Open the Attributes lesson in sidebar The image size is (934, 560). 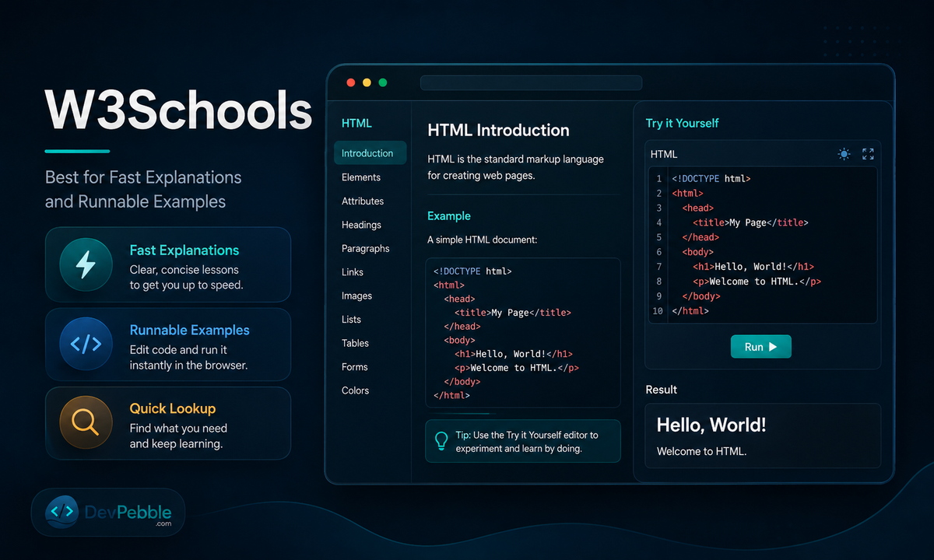(x=363, y=201)
